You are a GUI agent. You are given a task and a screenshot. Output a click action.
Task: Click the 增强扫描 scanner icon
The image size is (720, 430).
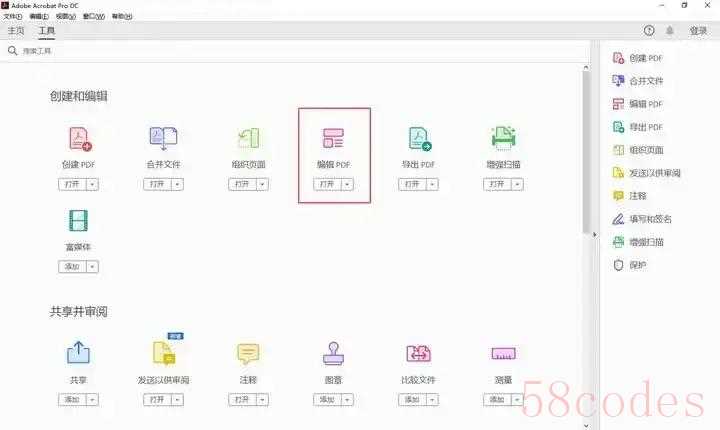pyautogui.click(x=503, y=138)
